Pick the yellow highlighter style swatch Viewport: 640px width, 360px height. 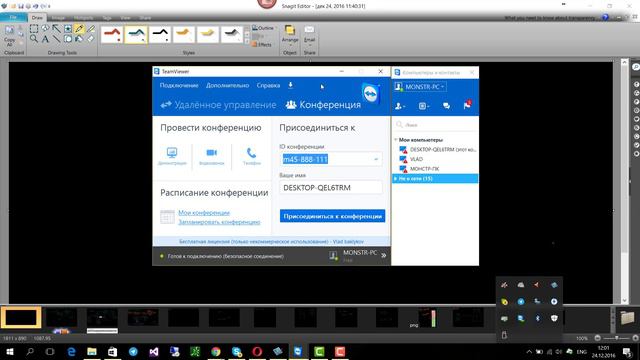click(x=208, y=35)
